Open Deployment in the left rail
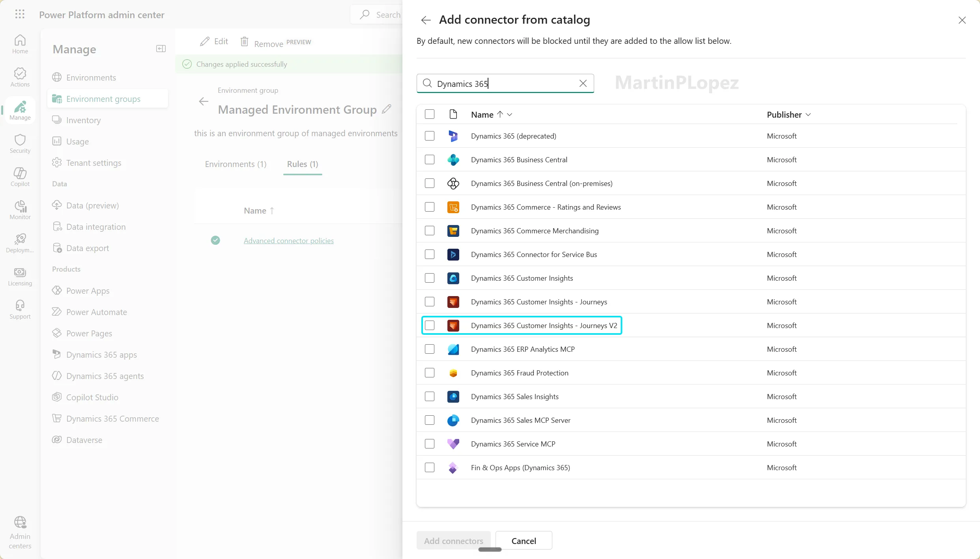 pos(20,243)
